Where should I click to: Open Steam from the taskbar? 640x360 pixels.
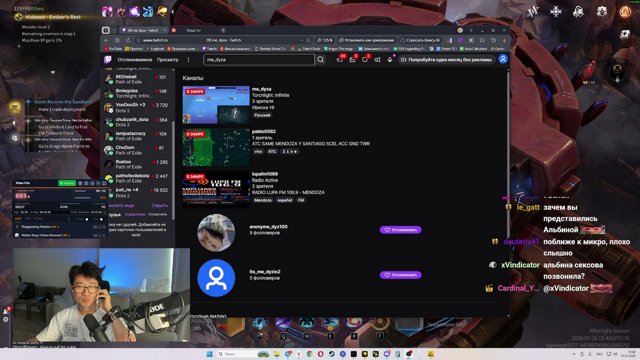coord(331,354)
